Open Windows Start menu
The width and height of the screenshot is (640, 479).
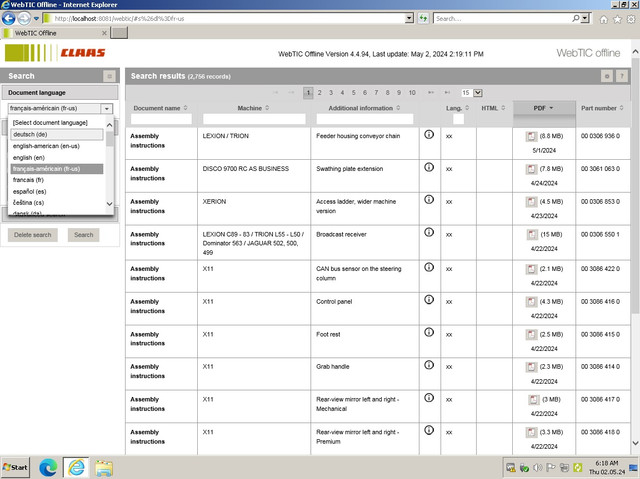click(x=15, y=468)
